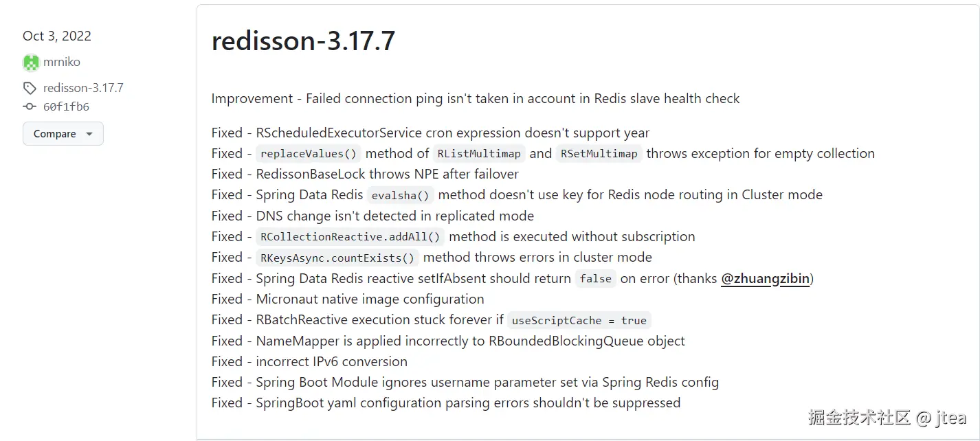Open the Compare dropdown
Image resolution: width=980 pixels, height=441 pixels.
tap(63, 134)
